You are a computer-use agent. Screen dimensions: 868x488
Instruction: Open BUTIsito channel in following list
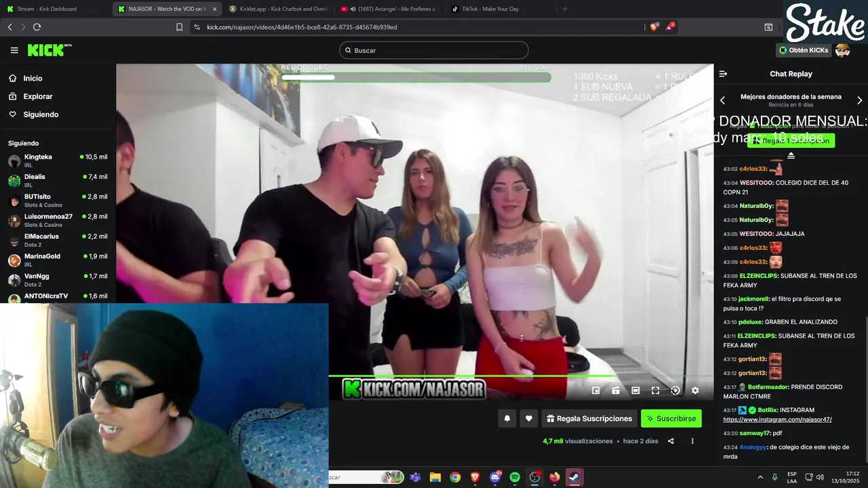point(58,200)
